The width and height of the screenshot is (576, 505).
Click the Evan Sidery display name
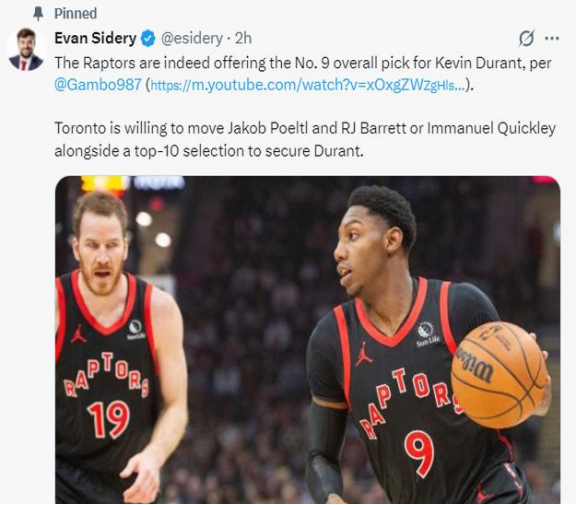[x=96, y=38]
